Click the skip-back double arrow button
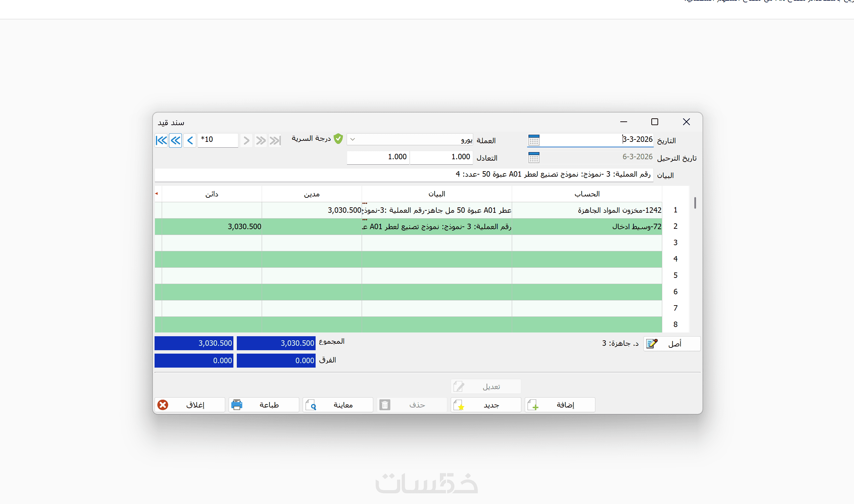Screen dimensions: 854x504 [175, 140]
